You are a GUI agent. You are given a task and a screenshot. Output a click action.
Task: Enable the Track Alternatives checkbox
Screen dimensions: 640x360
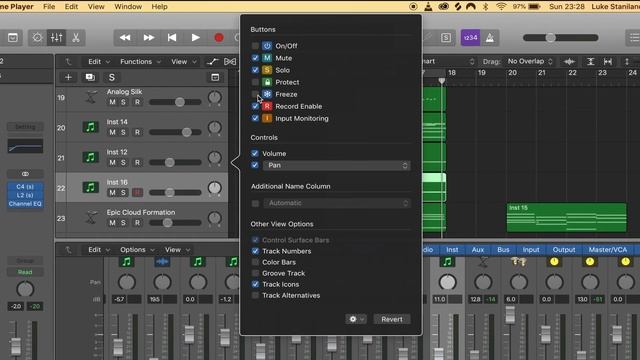[x=255, y=295]
